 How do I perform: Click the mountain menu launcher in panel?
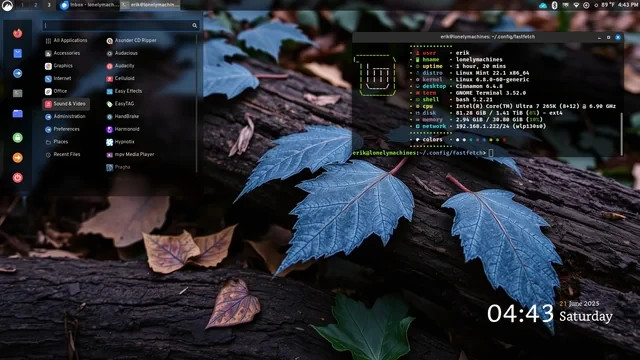pyautogui.click(x=7, y=5)
